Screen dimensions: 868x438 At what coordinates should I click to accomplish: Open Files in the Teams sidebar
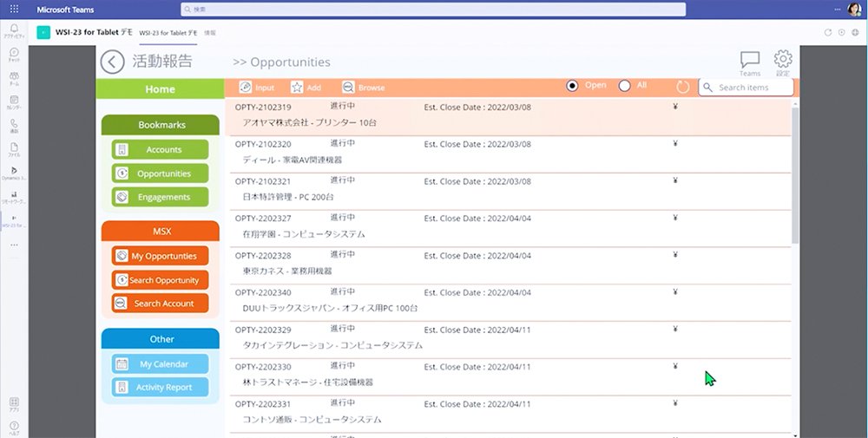coord(15,150)
